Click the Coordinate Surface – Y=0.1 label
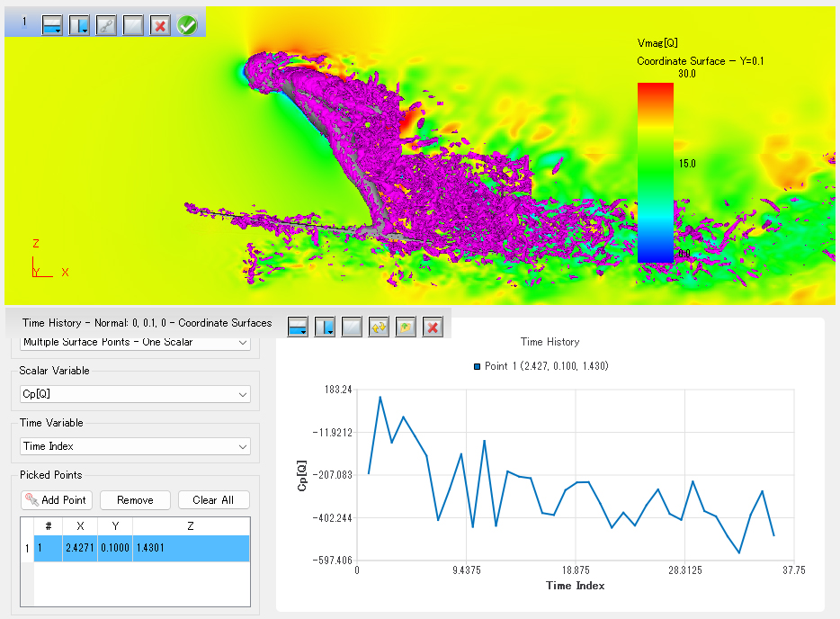Image resolution: width=840 pixels, height=619 pixels. click(x=701, y=61)
